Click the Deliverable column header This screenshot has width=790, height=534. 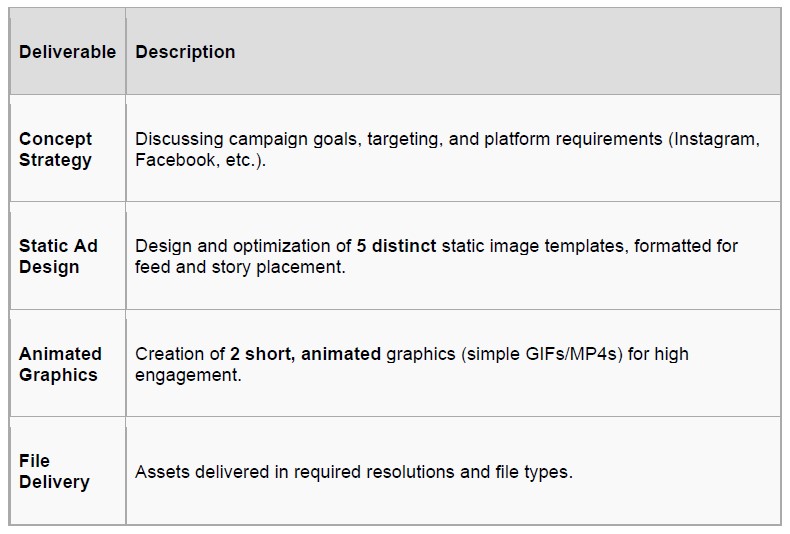click(x=67, y=52)
